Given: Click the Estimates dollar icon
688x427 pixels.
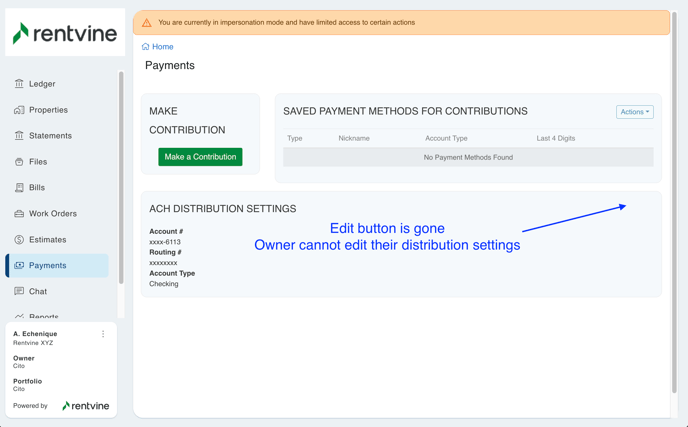Looking at the screenshot, I should click(x=19, y=240).
